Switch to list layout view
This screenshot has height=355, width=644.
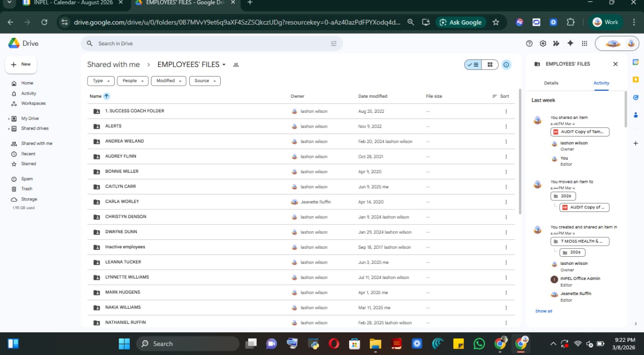pos(473,64)
